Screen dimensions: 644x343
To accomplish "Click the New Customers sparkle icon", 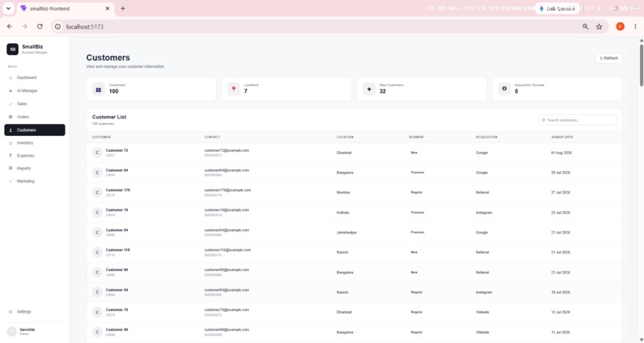I will [x=369, y=89].
